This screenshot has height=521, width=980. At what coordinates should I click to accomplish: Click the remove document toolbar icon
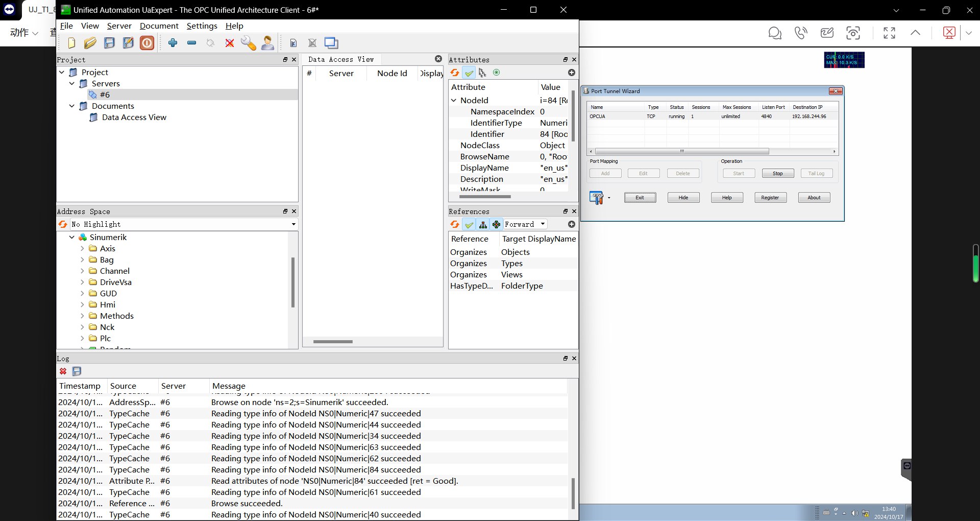coord(312,43)
